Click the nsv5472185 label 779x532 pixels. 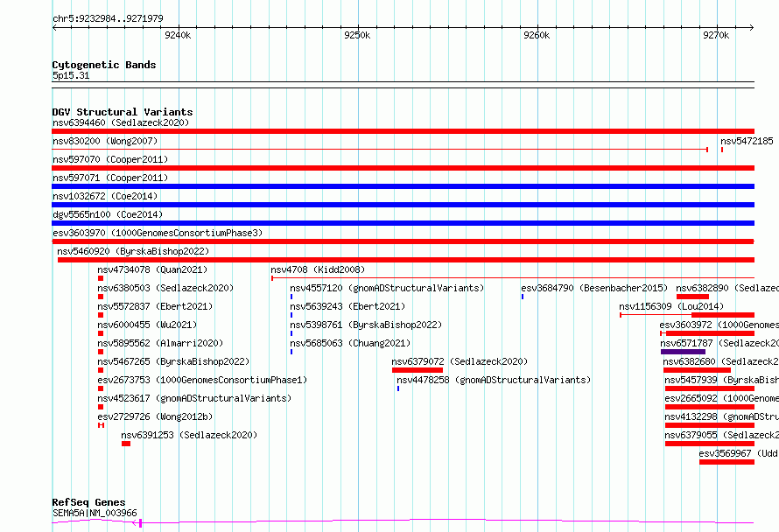747,141
